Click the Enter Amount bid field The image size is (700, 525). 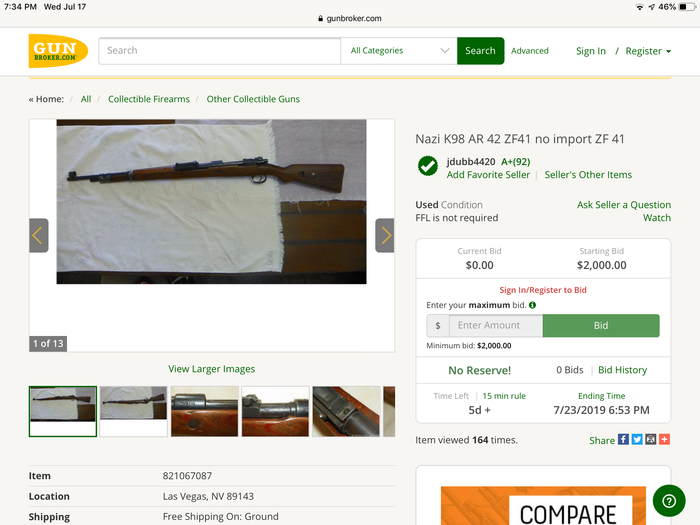click(496, 325)
